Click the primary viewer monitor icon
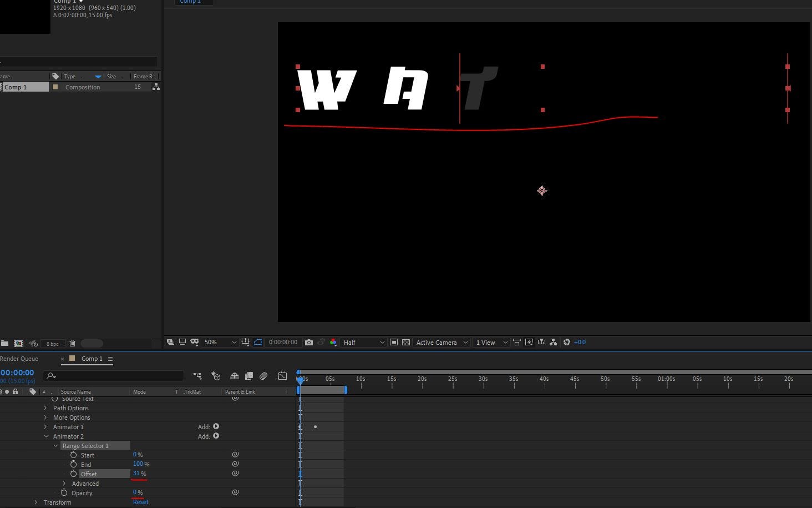Image resolution: width=812 pixels, height=508 pixels. coord(182,342)
